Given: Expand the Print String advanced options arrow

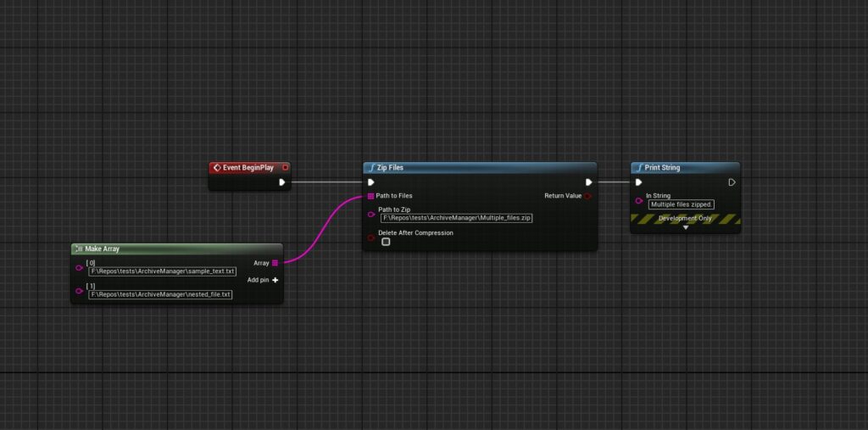Looking at the screenshot, I should 686,228.
